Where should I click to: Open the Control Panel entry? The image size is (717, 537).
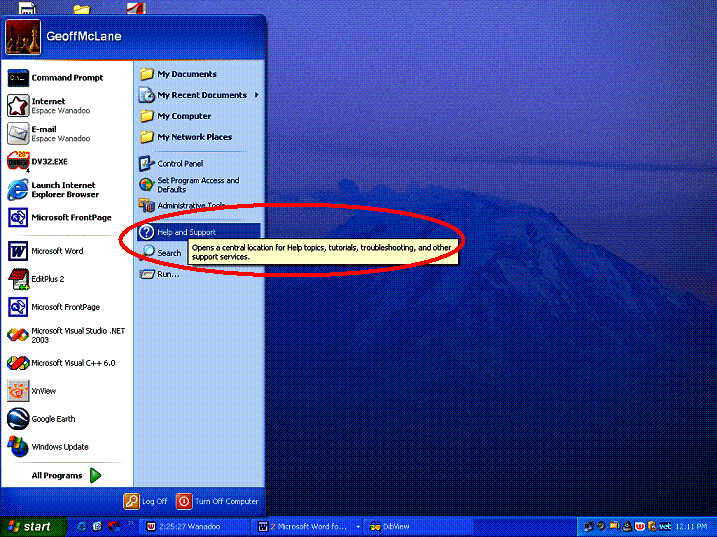tap(180, 163)
